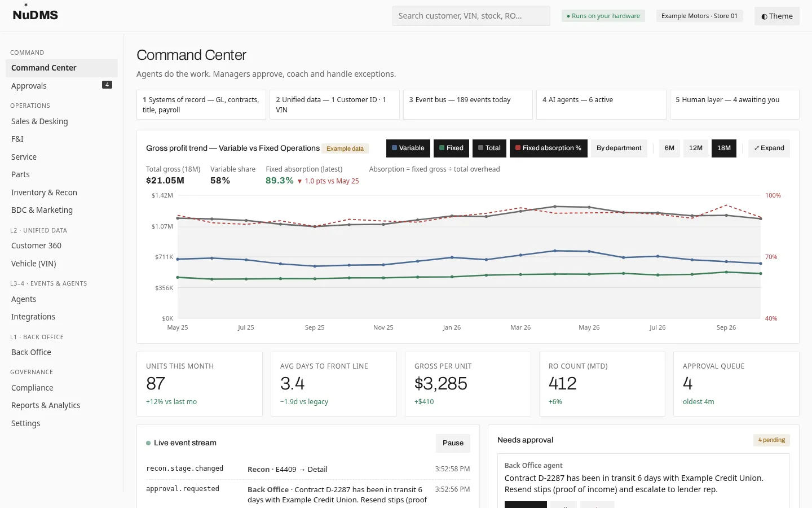This screenshot has width=812, height=508.
Task: Open Compliance page
Action: (61, 388)
